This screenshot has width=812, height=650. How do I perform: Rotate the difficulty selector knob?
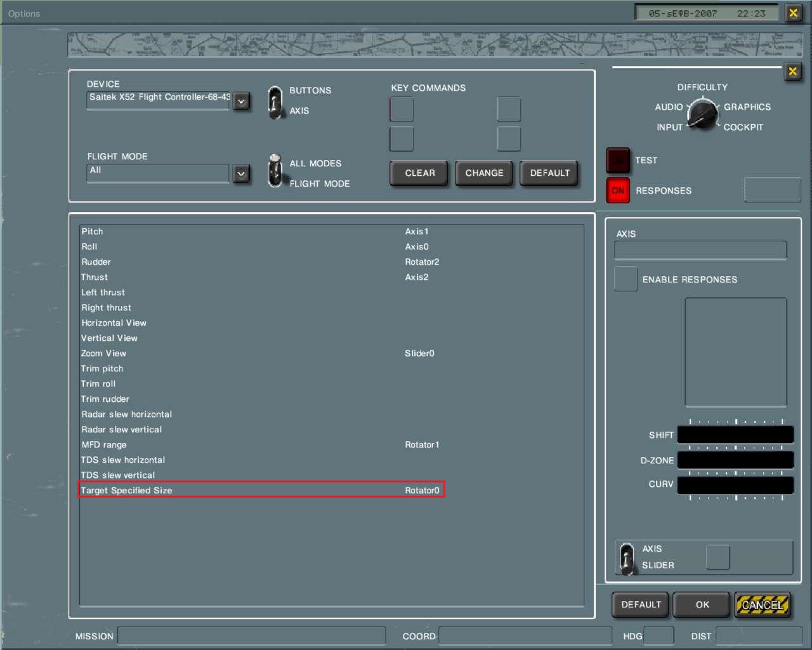702,114
